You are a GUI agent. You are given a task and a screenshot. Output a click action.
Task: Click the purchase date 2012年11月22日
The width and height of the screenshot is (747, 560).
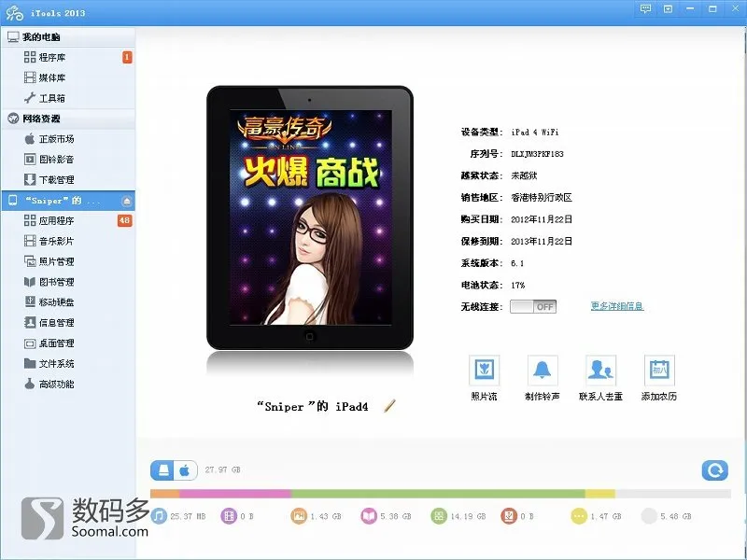point(542,219)
